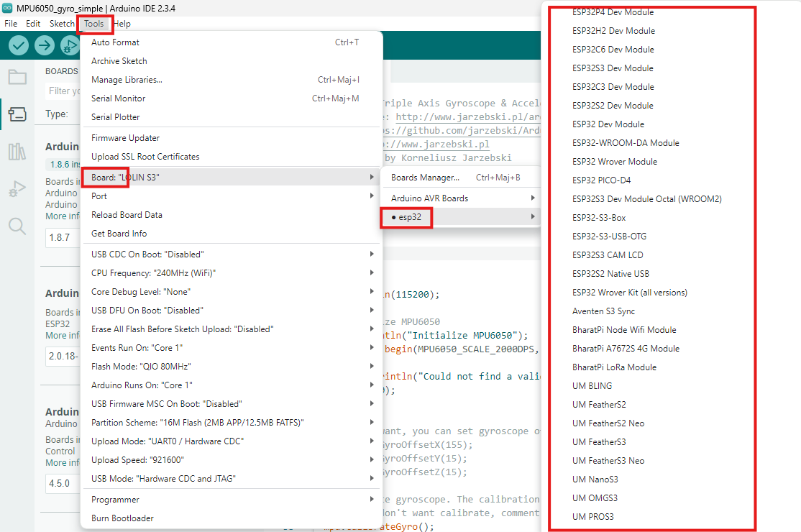801x532 pixels.
Task: Select ESP32-WROOM-DA Module board
Action: [x=626, y=143]
